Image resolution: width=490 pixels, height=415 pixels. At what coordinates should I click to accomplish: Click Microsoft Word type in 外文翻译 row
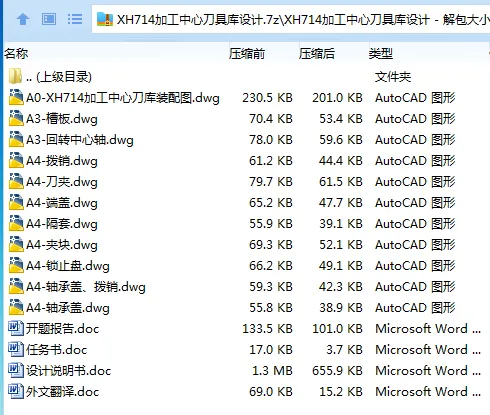click(428, 392)
